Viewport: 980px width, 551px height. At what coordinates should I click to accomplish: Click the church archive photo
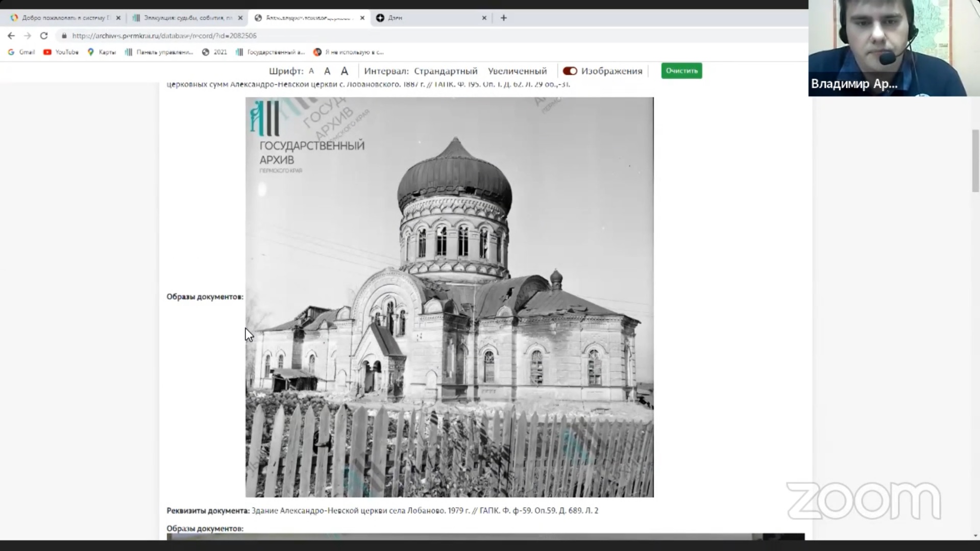[x=449, y=297]
